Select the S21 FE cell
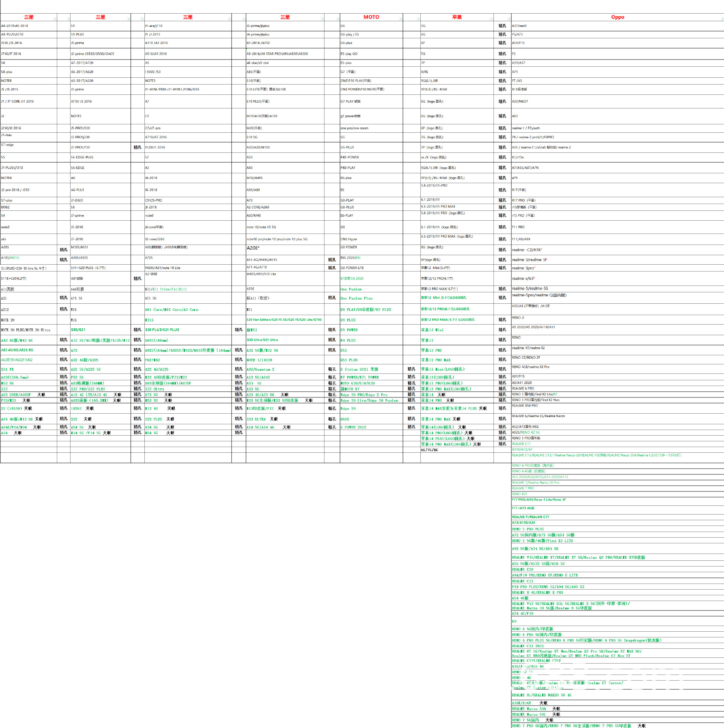 [28, 369]
